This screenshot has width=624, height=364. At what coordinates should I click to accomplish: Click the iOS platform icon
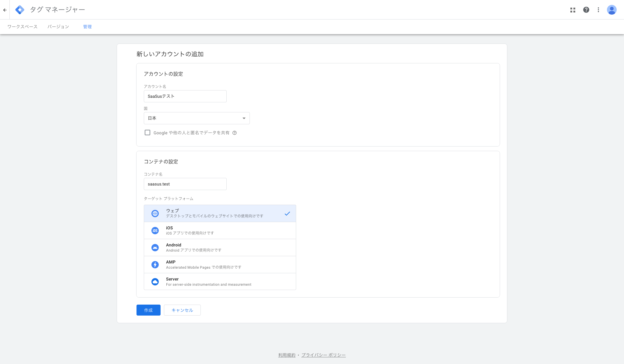(x=155, y=231)
